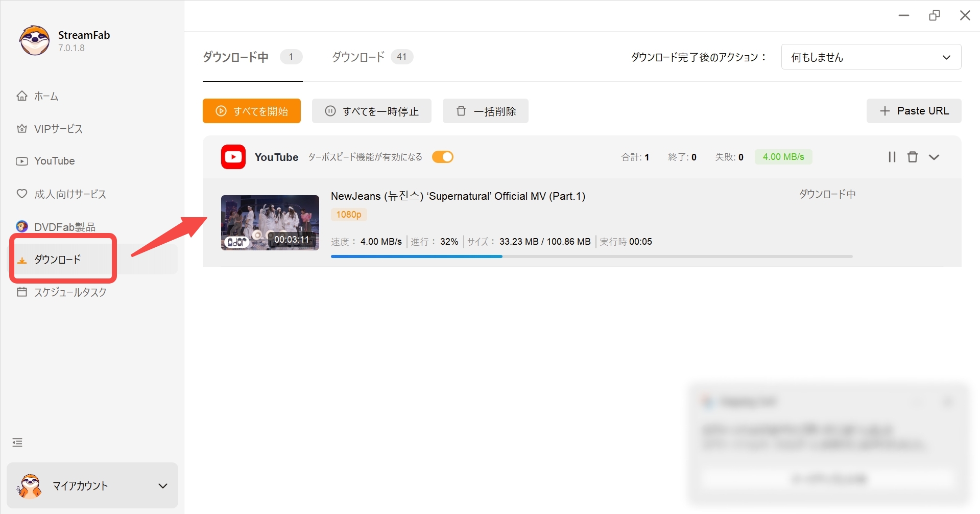
Task: Click the NewJeans video thumbnail
Action: click(270, 223)
